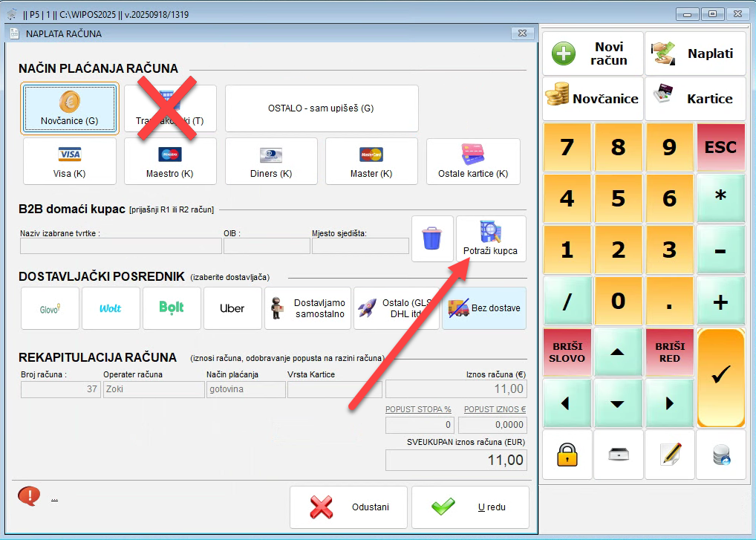Choose Glovo as delivery intermediary
This screenshot has height=540, width=756.
(x=50, y=308)
